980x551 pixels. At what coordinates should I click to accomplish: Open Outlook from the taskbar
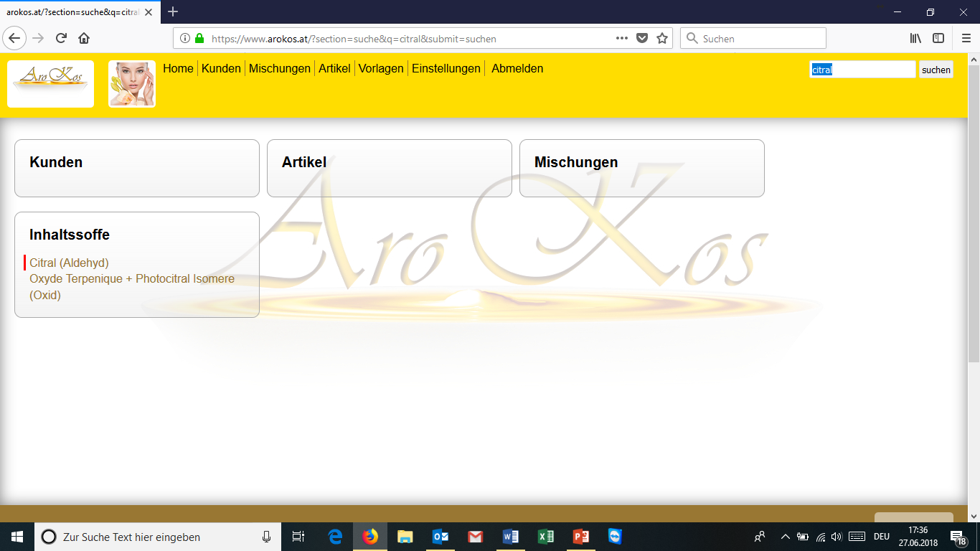pos(440,537)
